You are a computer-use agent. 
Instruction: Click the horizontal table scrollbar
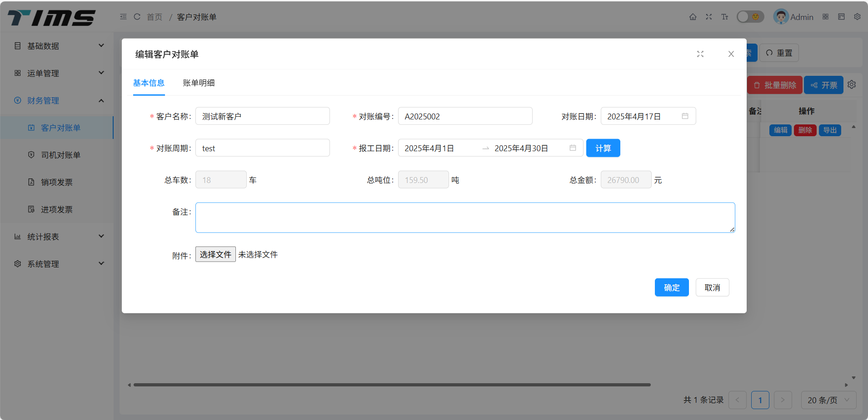point(392,385)
